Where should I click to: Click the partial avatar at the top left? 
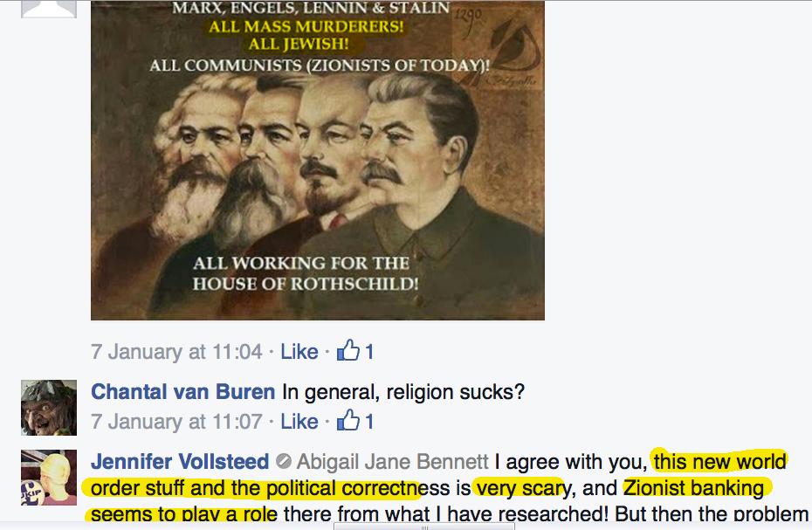click(49, 9)
